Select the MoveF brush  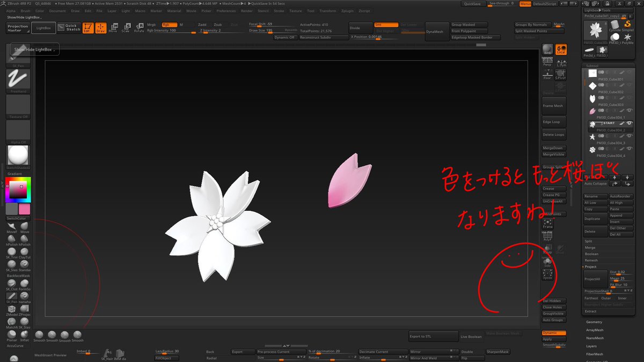point(12,227)
